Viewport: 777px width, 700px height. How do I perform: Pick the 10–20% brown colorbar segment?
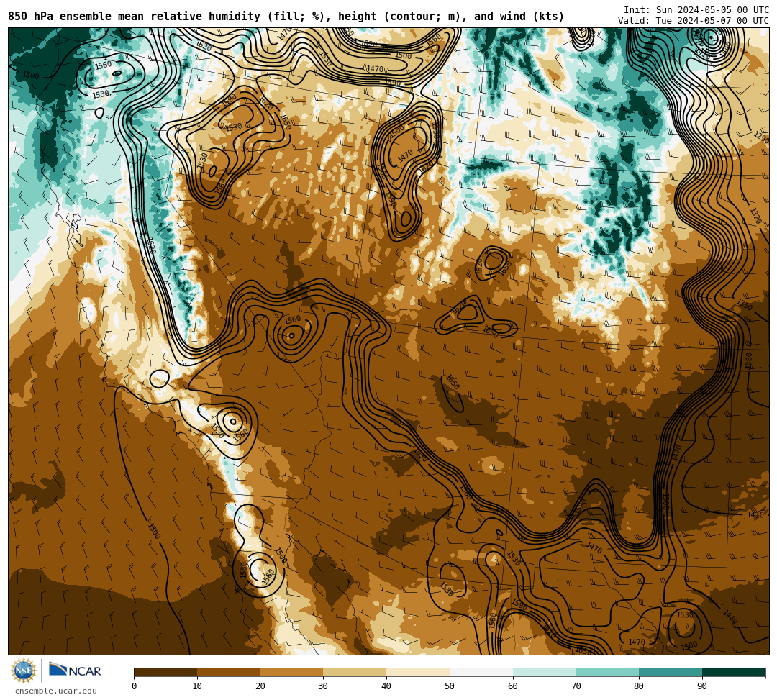pyautogui.click(x=229, y=672)
